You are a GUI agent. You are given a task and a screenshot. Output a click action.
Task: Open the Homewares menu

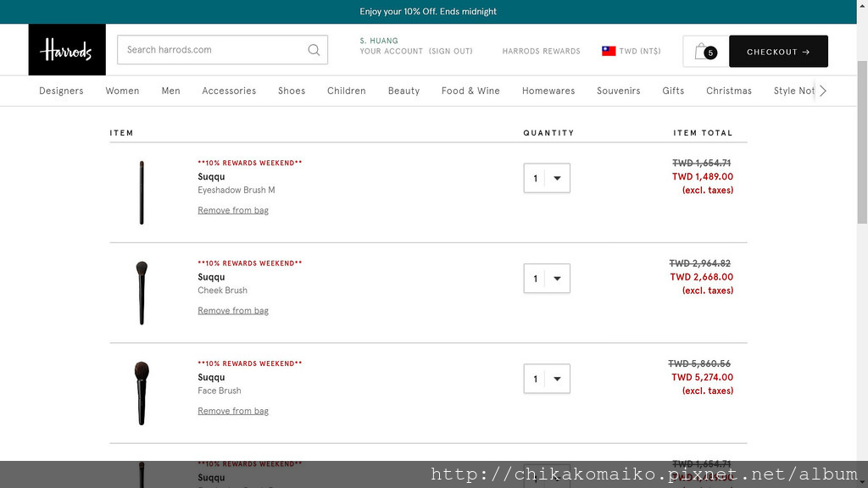(548, 91)
